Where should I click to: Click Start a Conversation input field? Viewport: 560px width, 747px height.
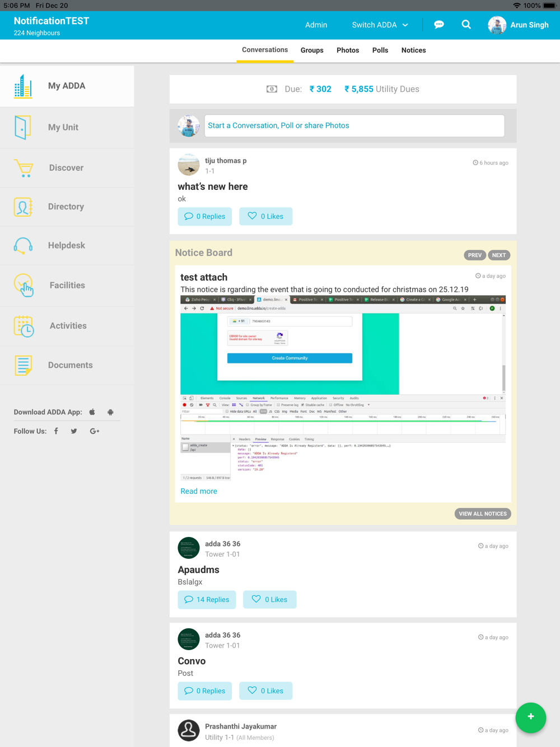click(354, 126)
